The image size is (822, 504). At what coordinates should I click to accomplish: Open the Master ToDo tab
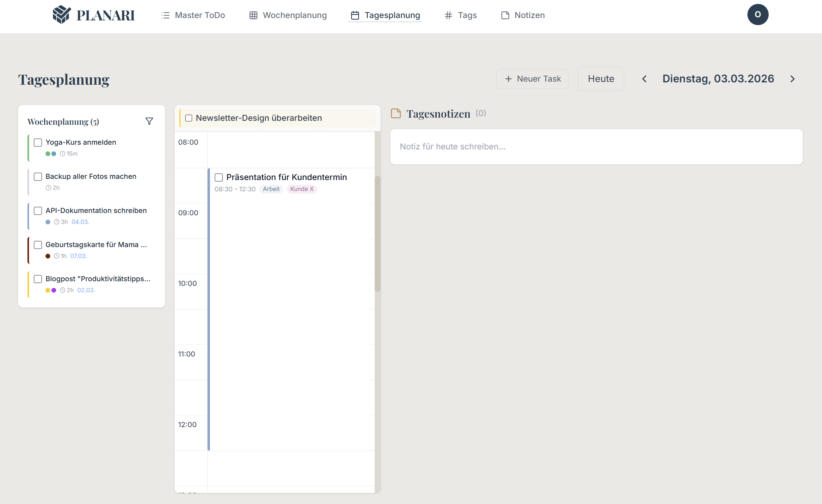click(x=193, y=15)
